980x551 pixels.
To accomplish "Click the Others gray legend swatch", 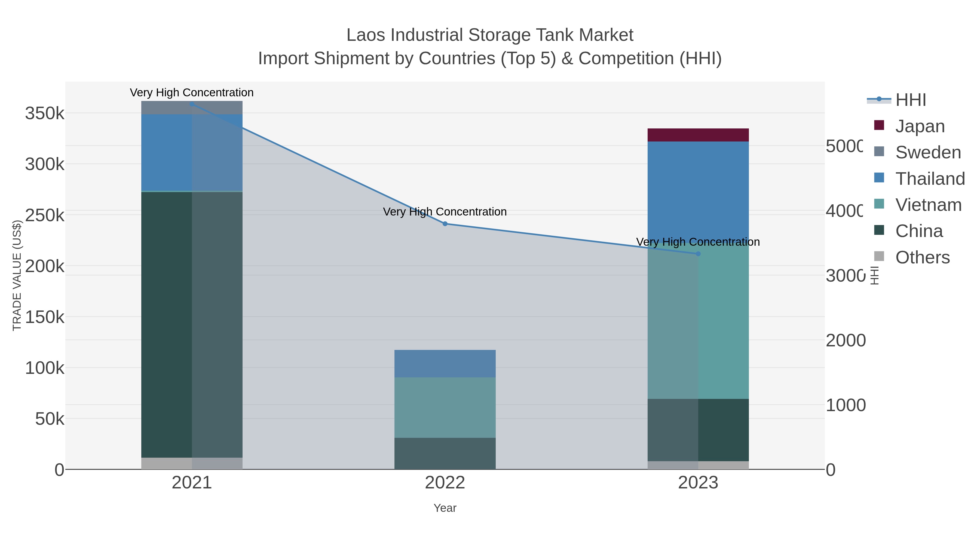I will click(879, 256).
